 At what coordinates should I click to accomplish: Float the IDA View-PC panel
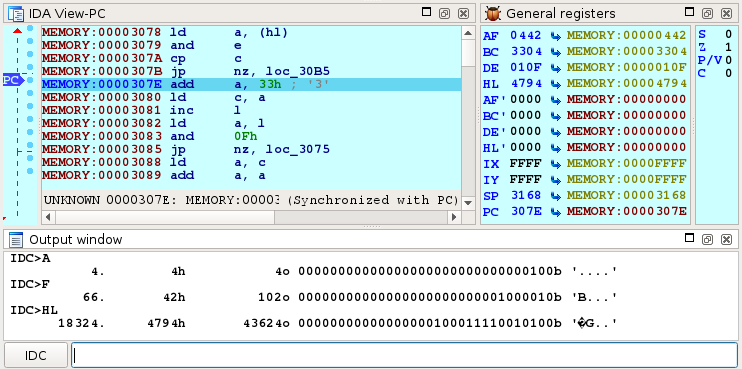click(x=444, y=13)
